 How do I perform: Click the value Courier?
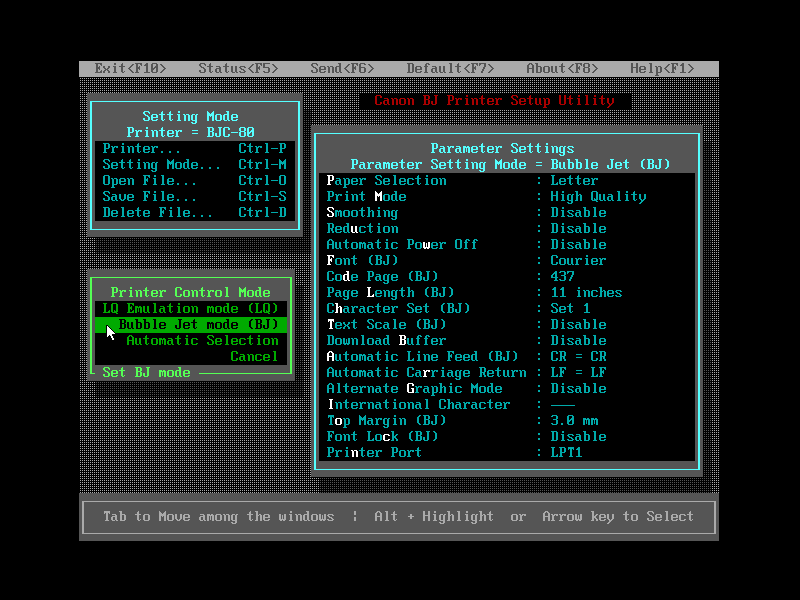tap(578, 260)
